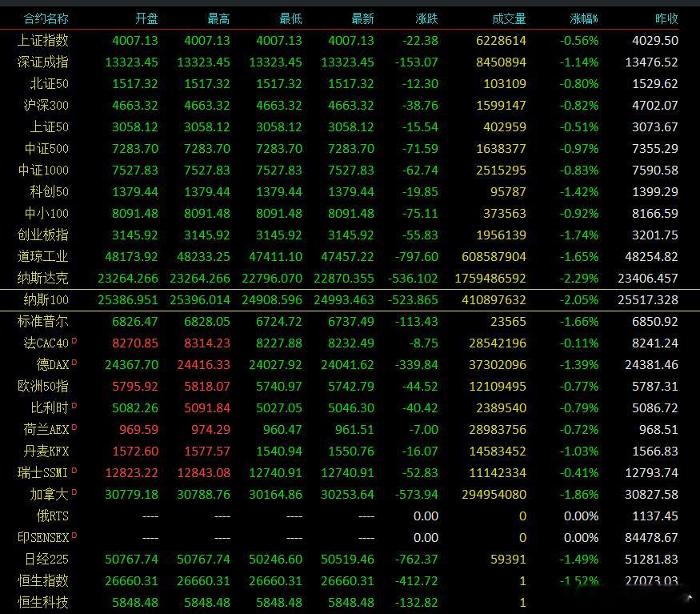Click 丹麦KFX open value 1572.60
Image resolution: width=700 pixels, height=614 pixels.
pos(135,451)
